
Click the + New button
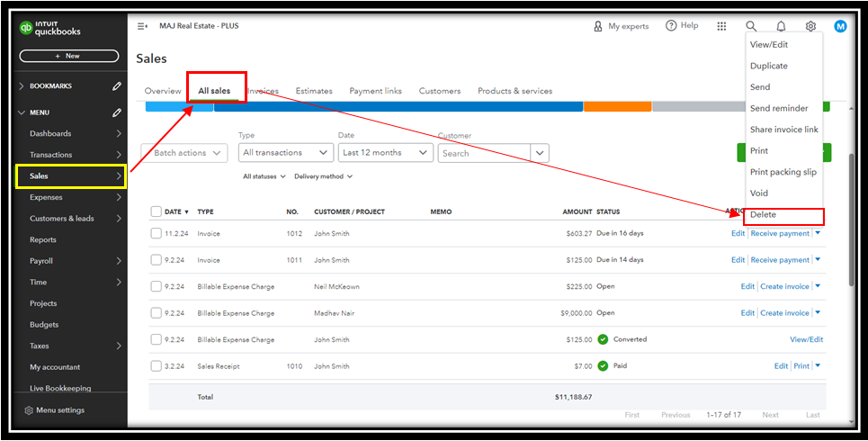coord(69,56)
